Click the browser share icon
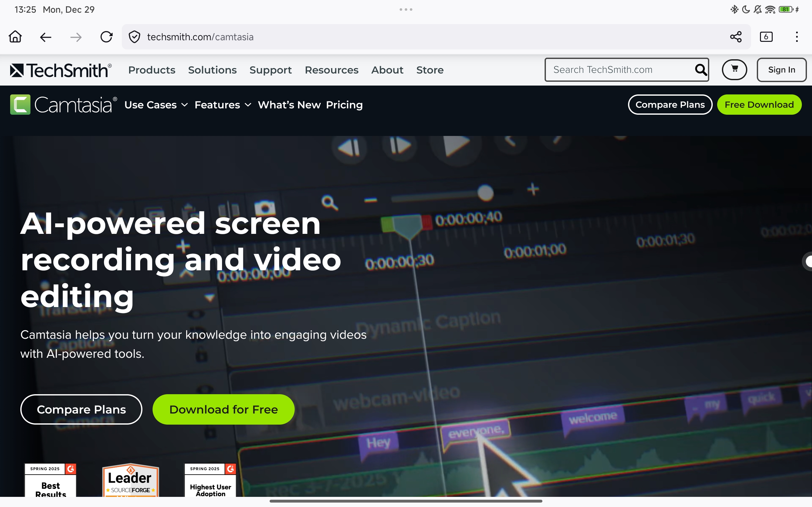Image resolution: width=812 pixels, height=507 pixels. tap(736, 36)
